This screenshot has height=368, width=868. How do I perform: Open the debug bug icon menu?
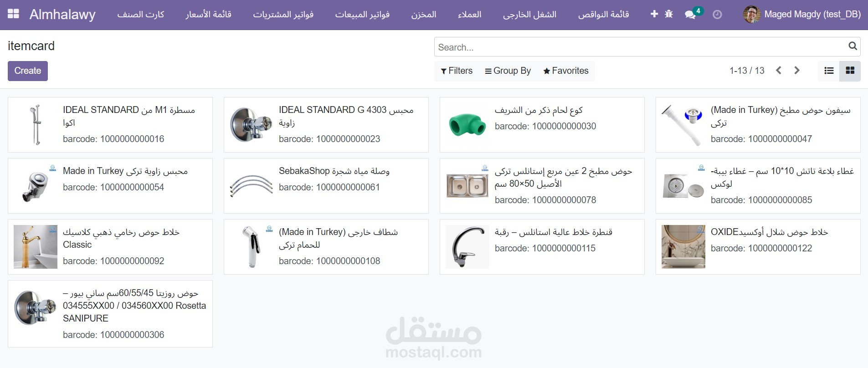point(669,14)
